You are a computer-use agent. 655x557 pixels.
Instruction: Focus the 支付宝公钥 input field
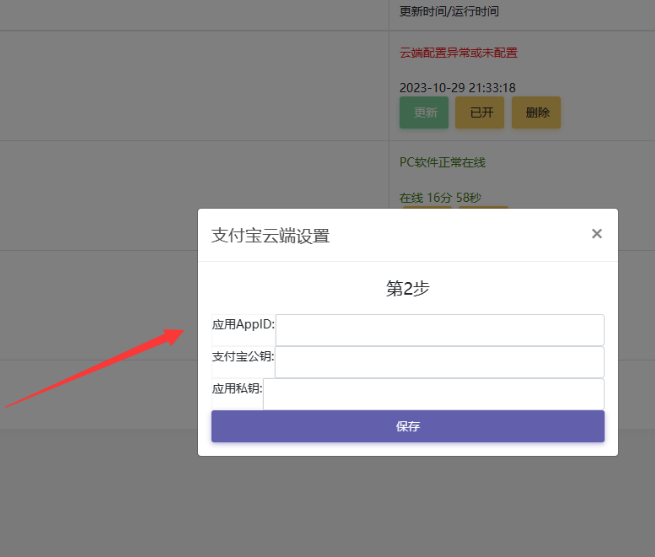pyautogui.click(x=439, y=362)
